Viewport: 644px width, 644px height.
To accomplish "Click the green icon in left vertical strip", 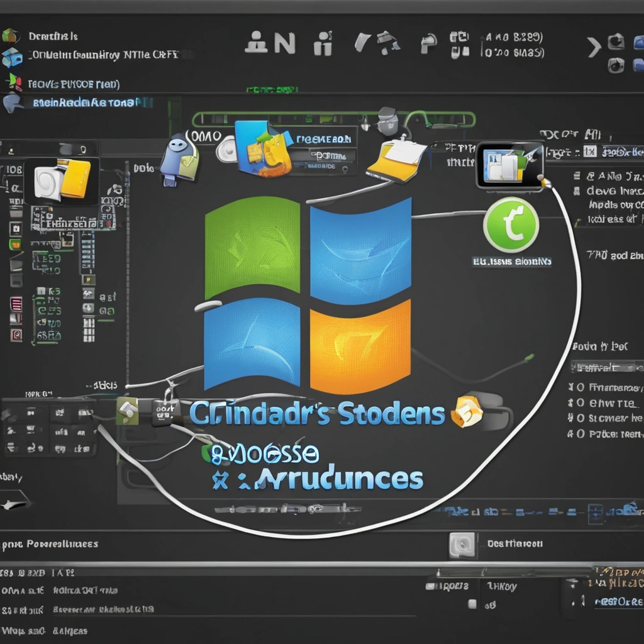I will click(x=16, y=245).
